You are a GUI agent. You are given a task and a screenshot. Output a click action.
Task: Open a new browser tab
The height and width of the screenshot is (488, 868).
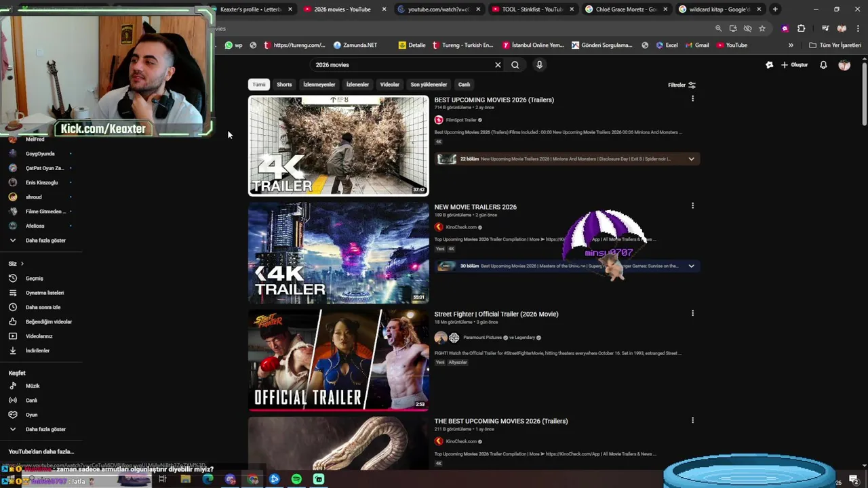click(775, 9)
